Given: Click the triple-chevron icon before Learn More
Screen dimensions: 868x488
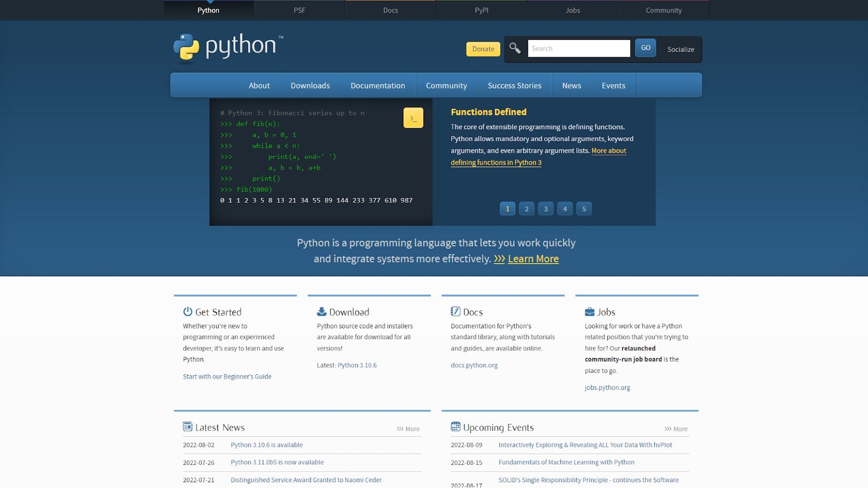Looking at the screenshot, I should 499,259.
